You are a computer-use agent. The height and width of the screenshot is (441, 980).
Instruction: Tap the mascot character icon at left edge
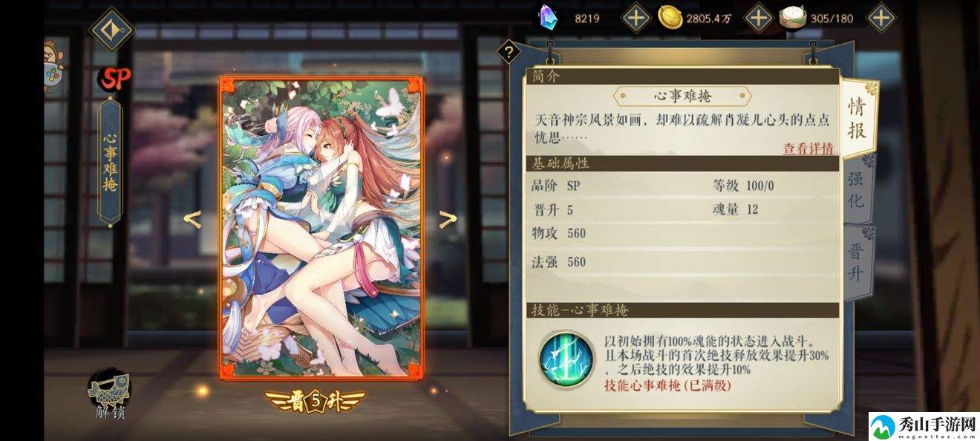coord(54,63)
